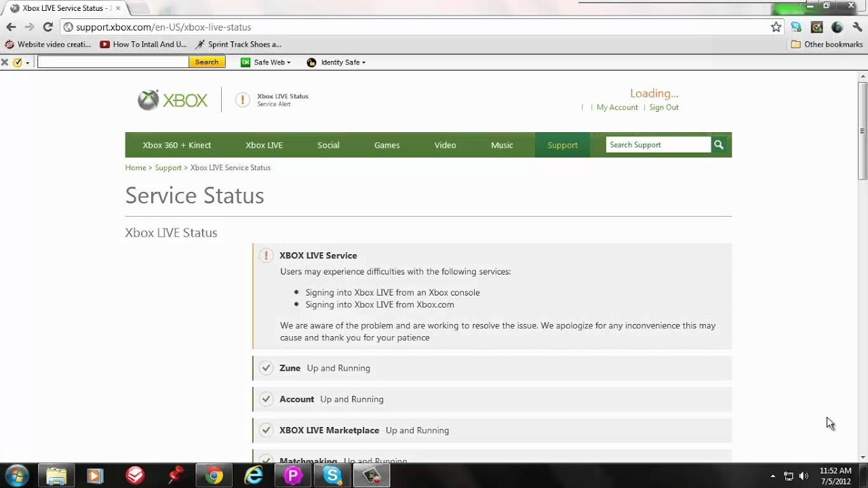Open the Chrome wrench settings menu

pyautogui.click(x=857, y=27)
